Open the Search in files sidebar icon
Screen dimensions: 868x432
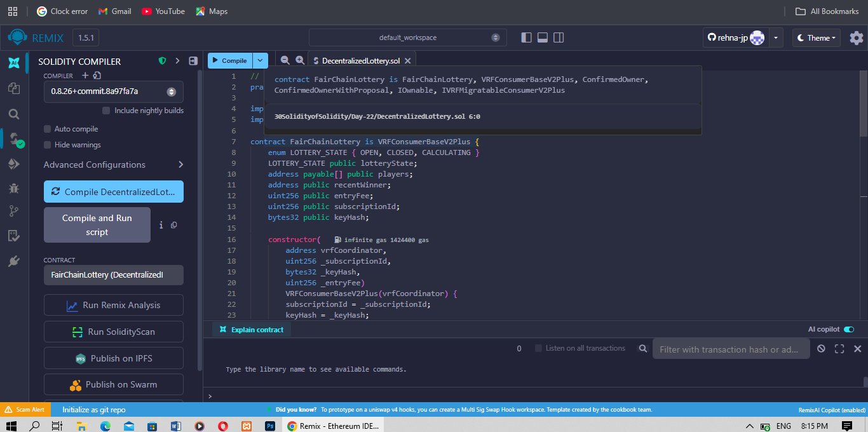point(13,114)
